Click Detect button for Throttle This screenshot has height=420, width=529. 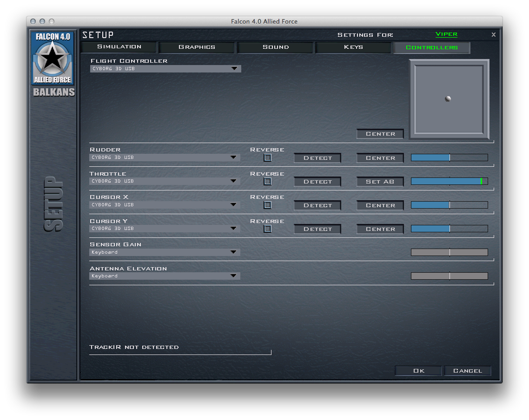pos(317,182)
